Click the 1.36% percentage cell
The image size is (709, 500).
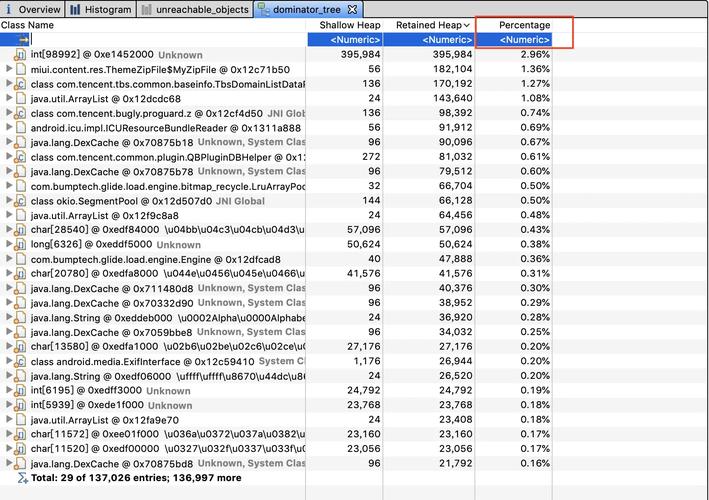point(535,69)
